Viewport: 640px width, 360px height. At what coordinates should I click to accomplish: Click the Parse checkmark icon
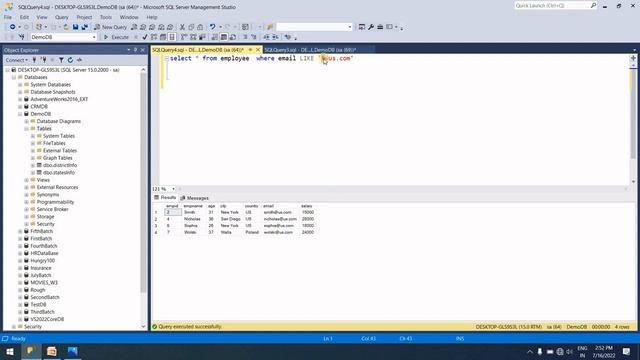click(x=144, y=37)
